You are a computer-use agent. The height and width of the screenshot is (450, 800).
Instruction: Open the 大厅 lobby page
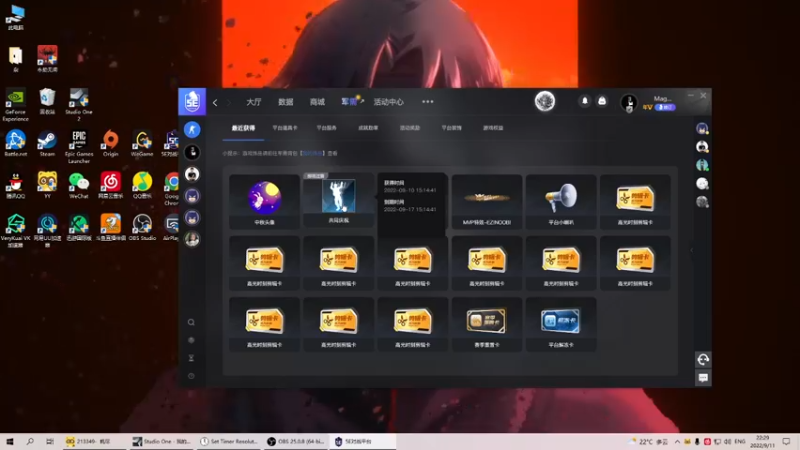tap(254, 102)
